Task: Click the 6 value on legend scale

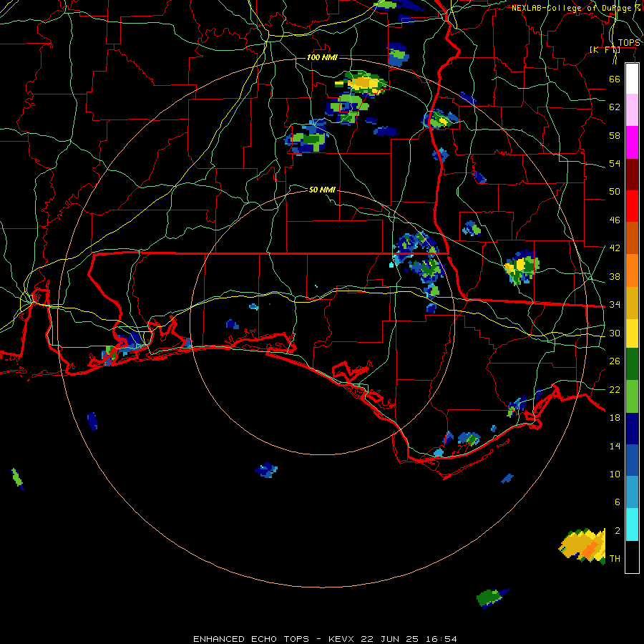Action: pyautogui.click(x=618, y=502)
